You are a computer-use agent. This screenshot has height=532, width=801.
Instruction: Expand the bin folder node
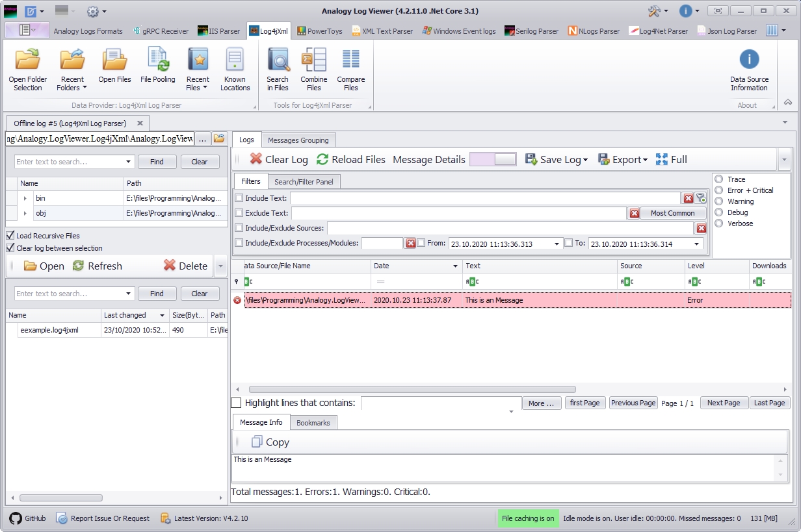tap(25, 198)
